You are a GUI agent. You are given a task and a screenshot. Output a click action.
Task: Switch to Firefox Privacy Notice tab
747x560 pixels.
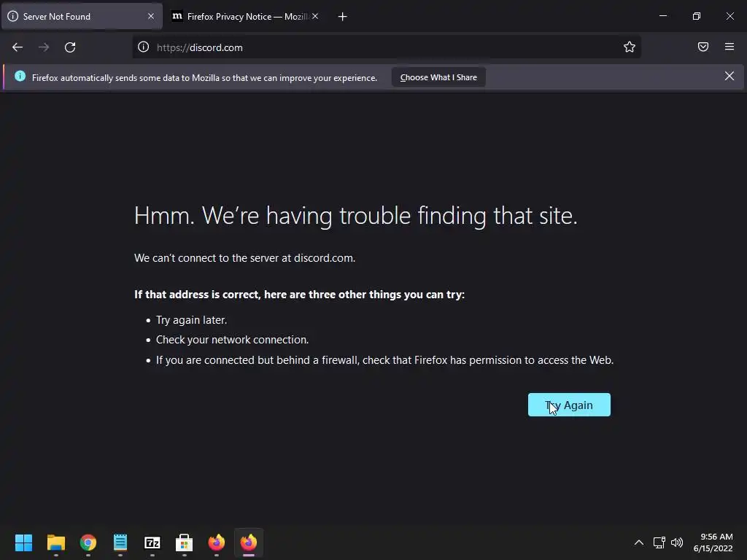245,16
